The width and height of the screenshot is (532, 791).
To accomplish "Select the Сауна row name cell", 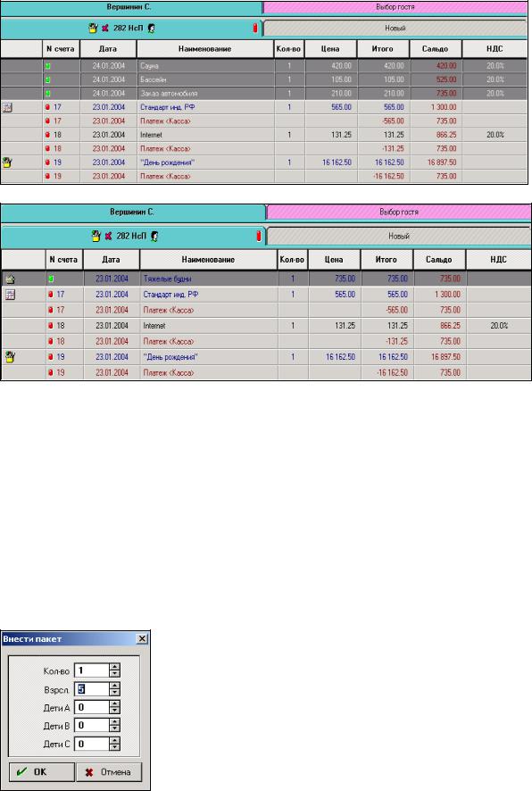I will (205, 66).
